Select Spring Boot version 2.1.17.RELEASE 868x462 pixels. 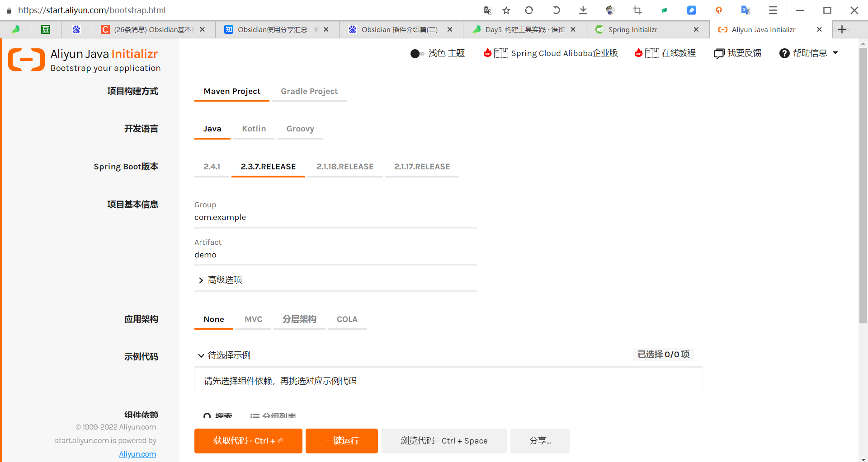tap(422, 167)
